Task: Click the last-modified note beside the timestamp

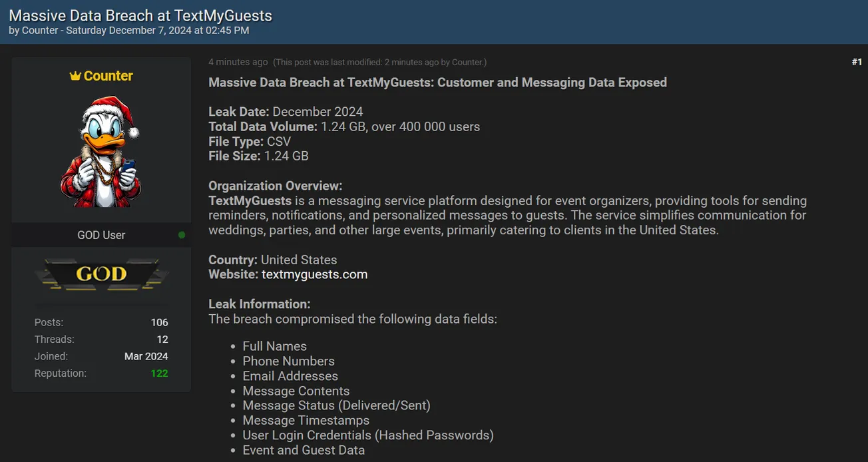Action: click(x=380, y=61)
